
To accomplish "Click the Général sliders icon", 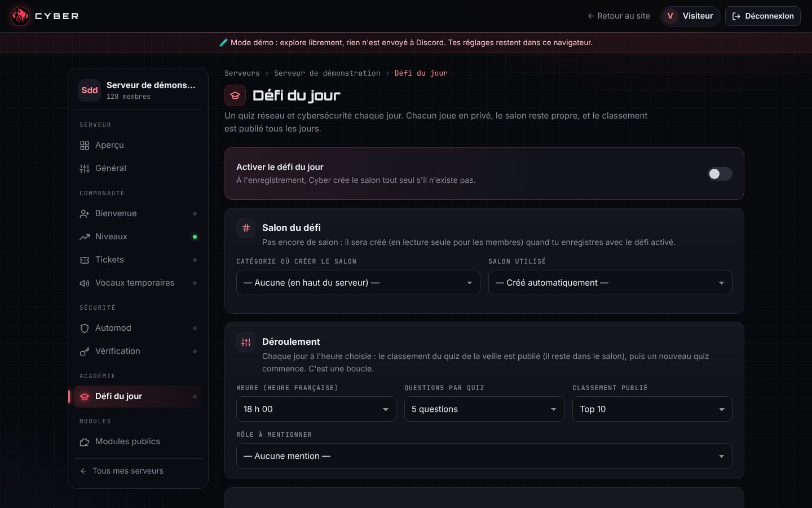I will point(85,169).
